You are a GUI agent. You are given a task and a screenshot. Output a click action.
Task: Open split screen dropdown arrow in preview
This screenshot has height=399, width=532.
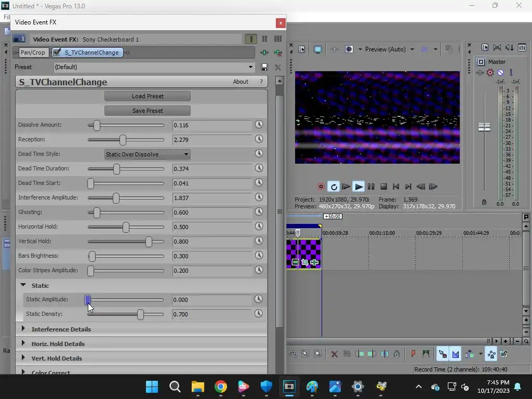click(x=360, y=49)
